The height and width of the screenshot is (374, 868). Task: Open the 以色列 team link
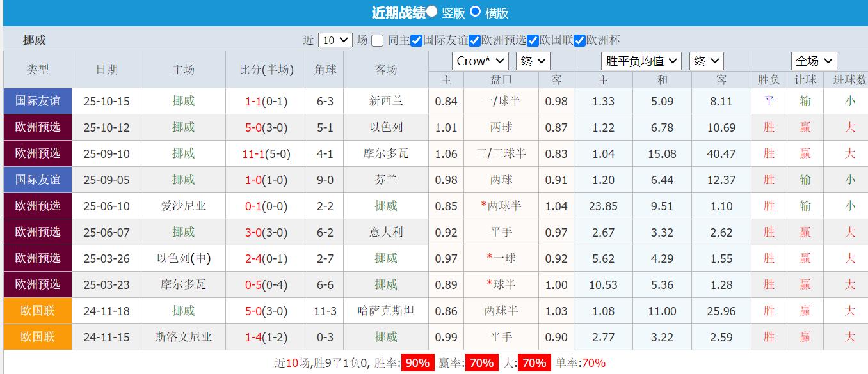386,127
